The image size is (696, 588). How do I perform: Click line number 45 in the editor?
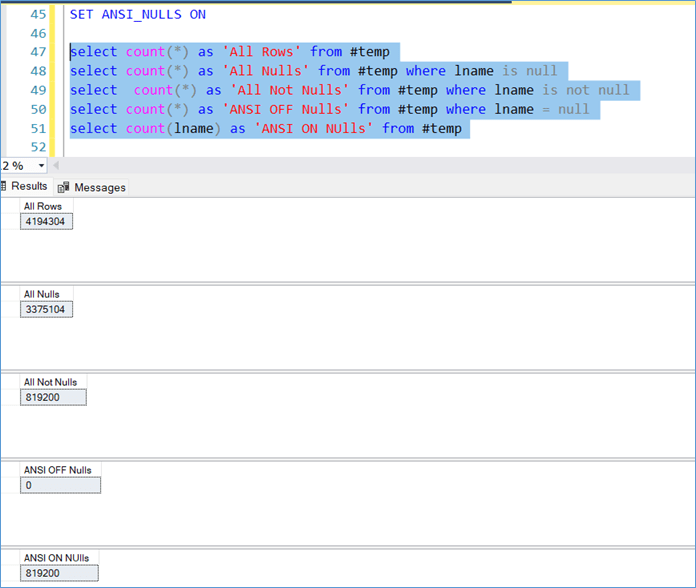(x=38, y=15)
